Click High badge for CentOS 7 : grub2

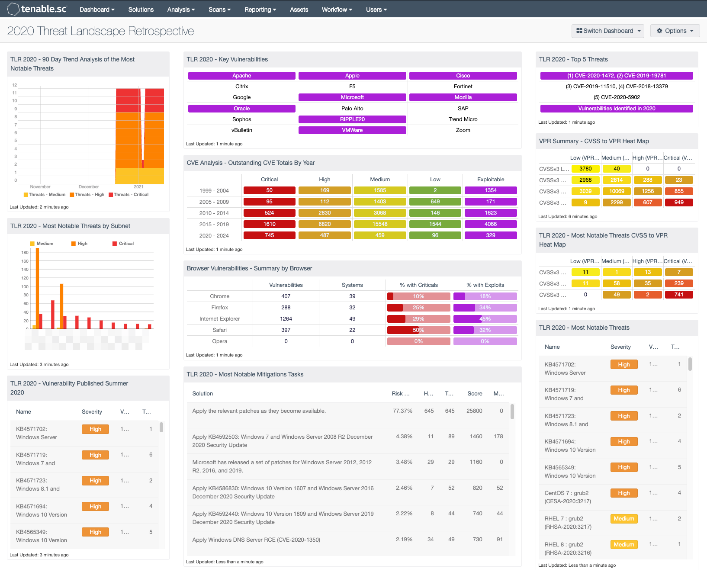tap(624, 493)
